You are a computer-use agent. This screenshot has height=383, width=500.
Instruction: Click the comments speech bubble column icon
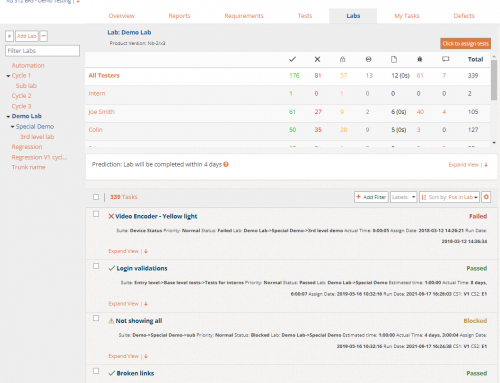[445, 59]
